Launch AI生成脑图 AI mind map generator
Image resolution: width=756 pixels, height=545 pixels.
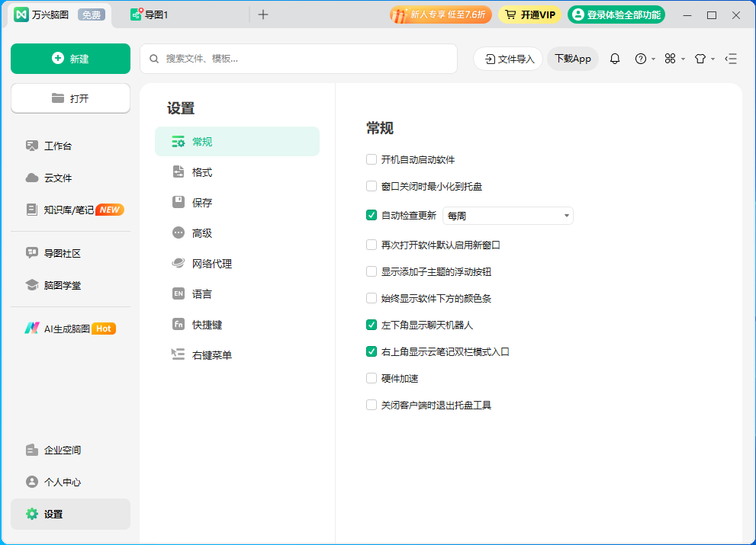tap(34, 328)
